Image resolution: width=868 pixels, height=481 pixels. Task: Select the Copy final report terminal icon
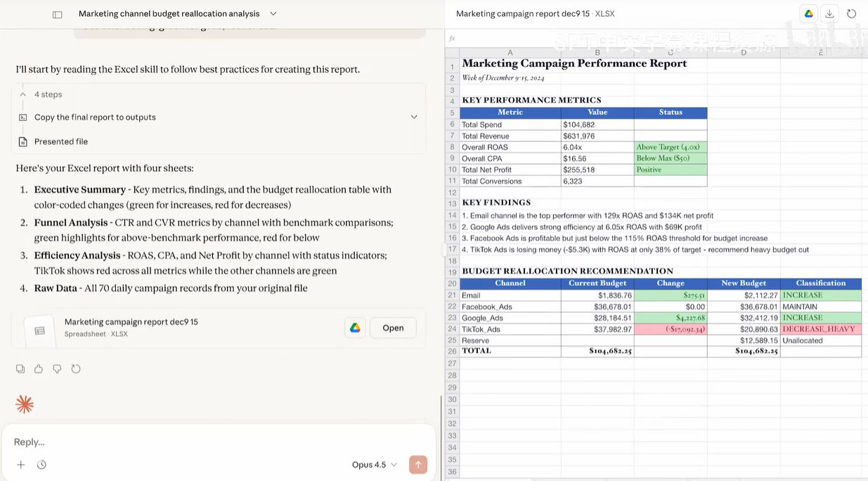coord(23,117)
